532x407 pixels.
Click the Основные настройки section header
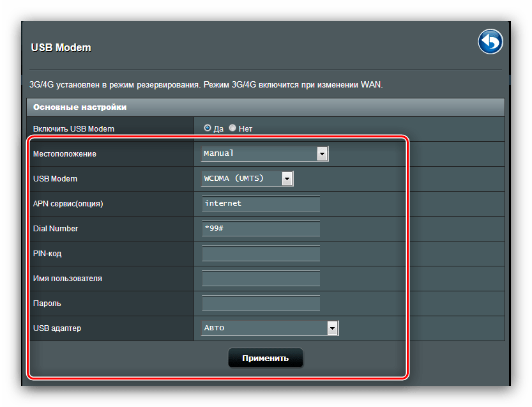tap(80, 107)
